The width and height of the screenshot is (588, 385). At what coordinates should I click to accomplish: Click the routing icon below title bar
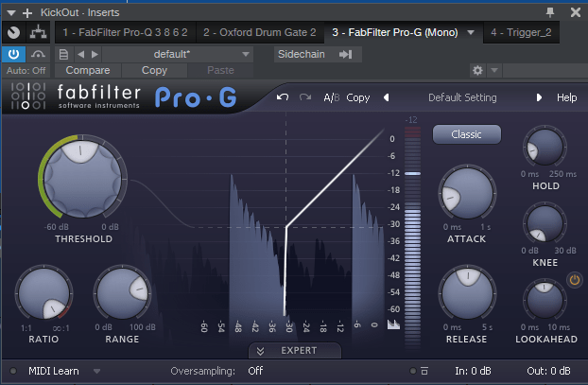coord(38,33)
